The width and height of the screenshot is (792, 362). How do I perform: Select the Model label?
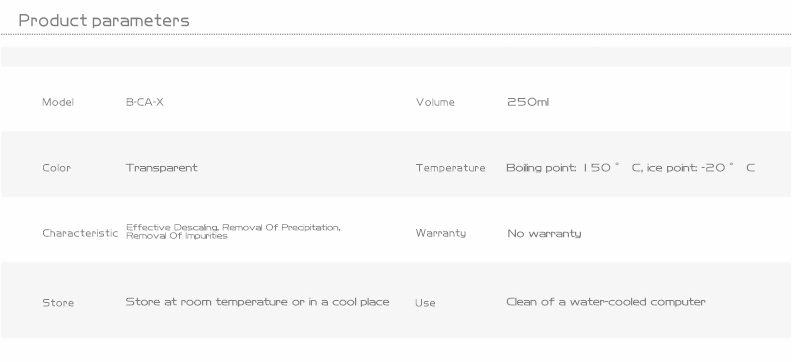point(58,102)
